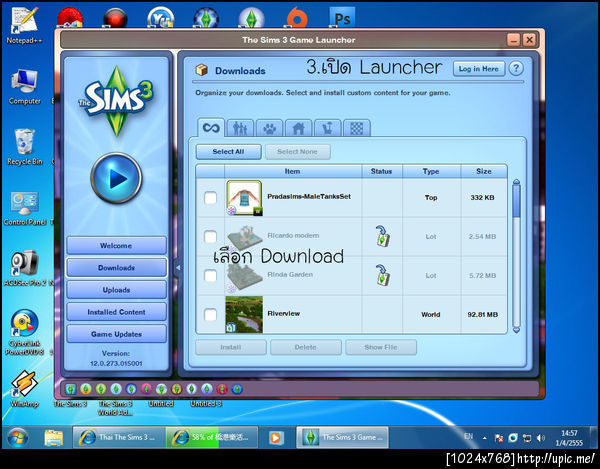Check the PradaSims-MaleTanksSet checkbox
This screenshot has height=469, width=600.
tap(210, 198)
